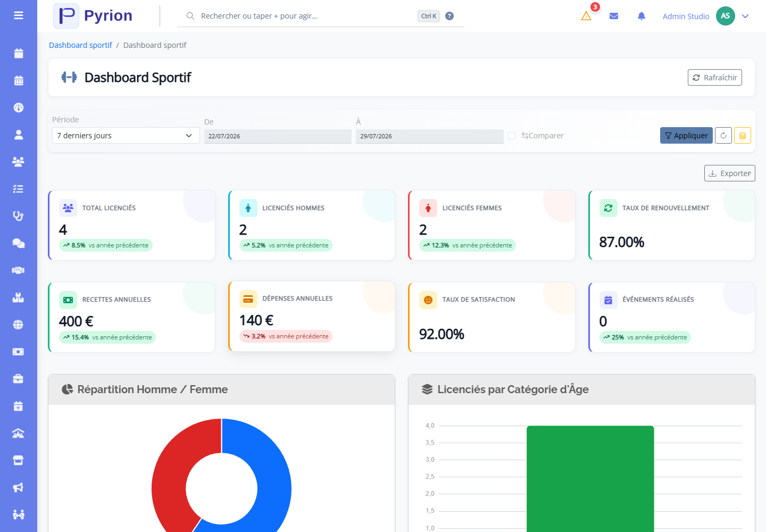Click the Total Licenciés value 4

tap(63, 230)
